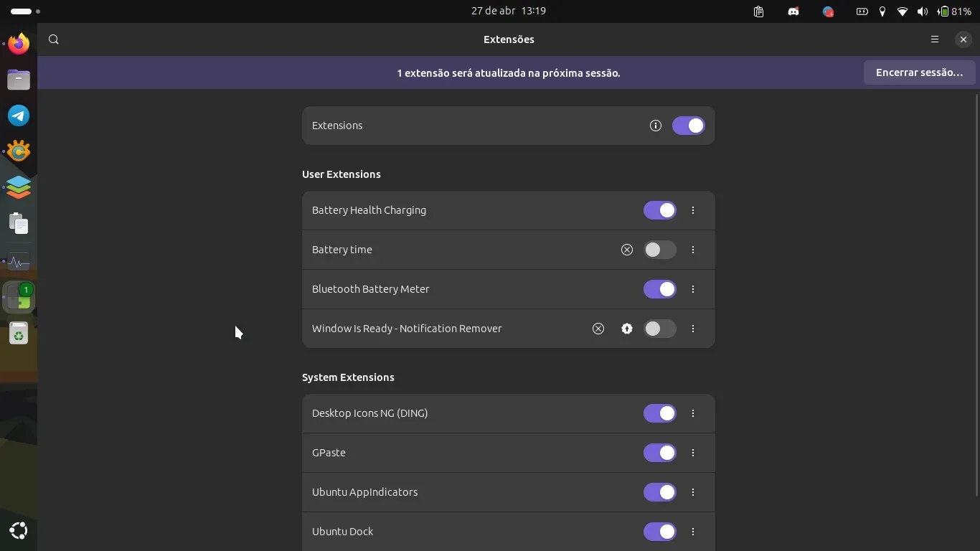The height and width of the screenshot is (551, 980).
Task: Expand Bluetooth Battery Meter options menu
Action: pyautogui.click(x=692, y=289)
